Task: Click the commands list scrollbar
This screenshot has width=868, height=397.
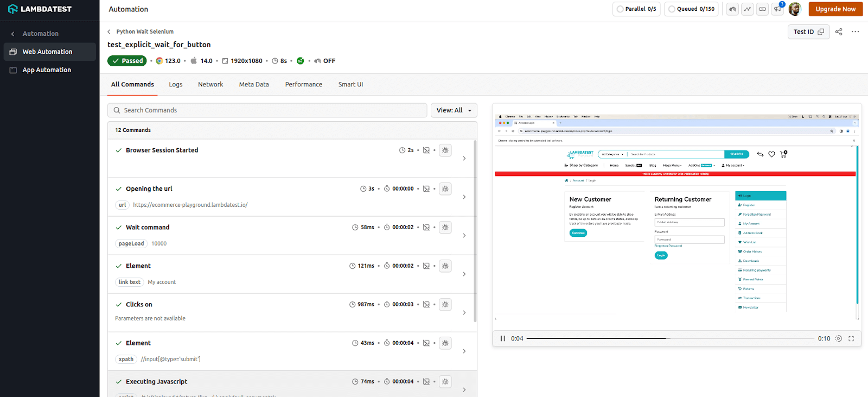Action: pyautogui.click(x=475, y=231)
